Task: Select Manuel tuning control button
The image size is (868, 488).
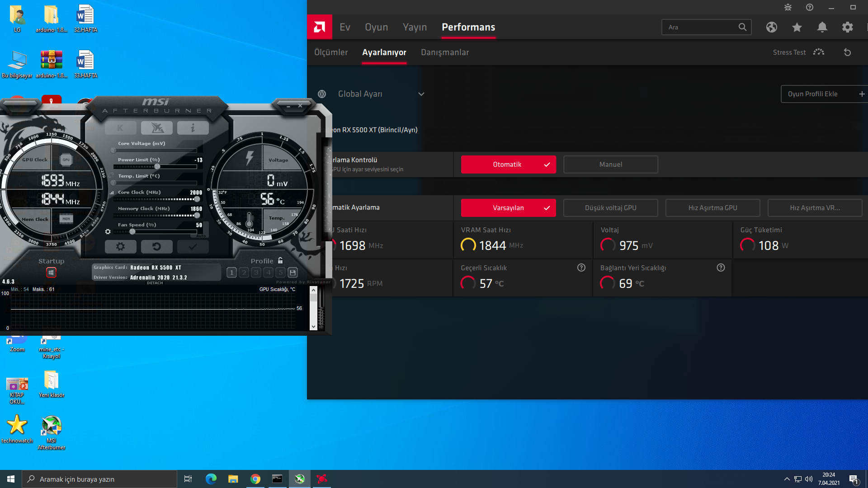Action: coord(610,164)
